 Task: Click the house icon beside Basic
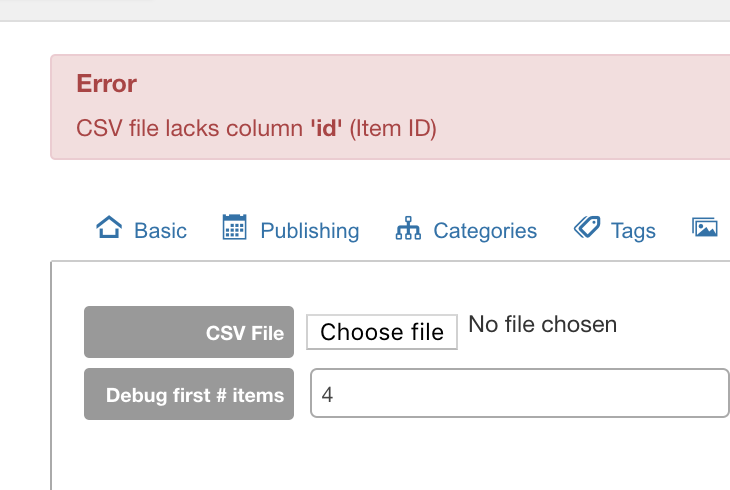[109, 227]
